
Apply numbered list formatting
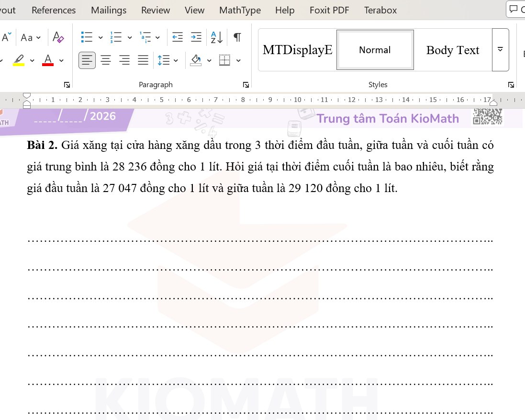(116, 37)
